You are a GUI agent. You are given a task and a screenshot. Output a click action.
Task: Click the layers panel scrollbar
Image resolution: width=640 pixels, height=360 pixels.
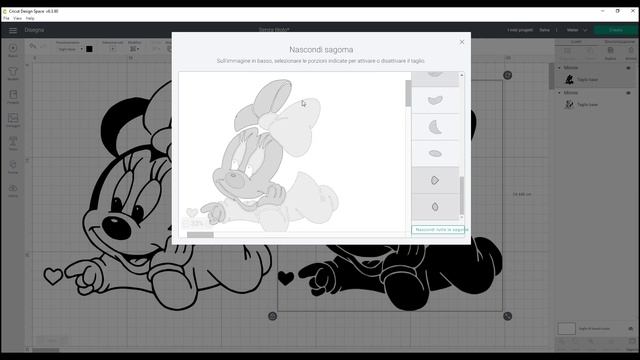pos(552,76)
